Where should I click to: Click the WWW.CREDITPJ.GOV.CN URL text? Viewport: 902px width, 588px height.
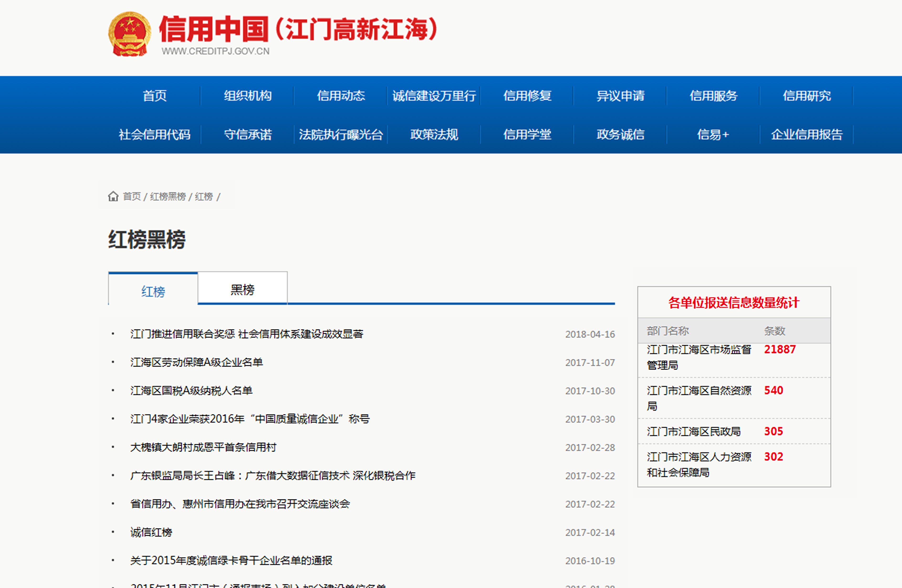pyautogui.click(x=216, y=51)
